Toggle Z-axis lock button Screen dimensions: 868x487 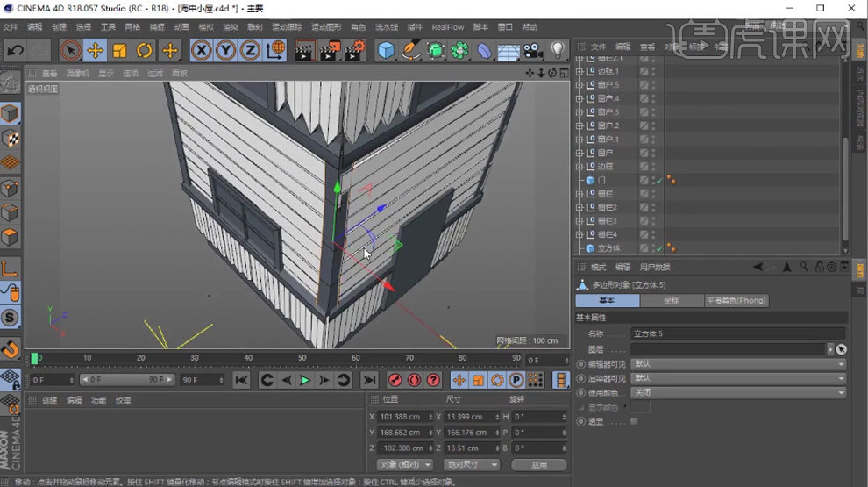tap(250, 51)
